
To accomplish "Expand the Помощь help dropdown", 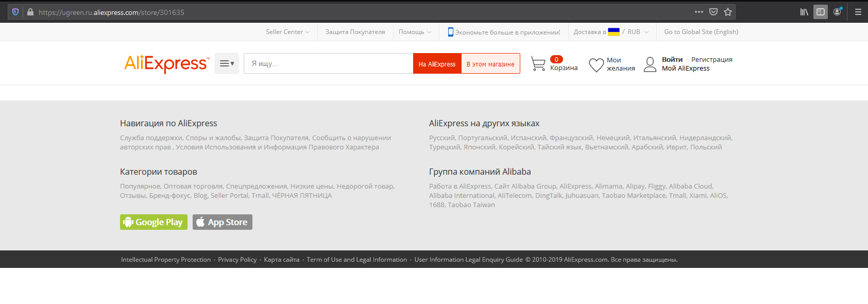I will pos(415,32).
